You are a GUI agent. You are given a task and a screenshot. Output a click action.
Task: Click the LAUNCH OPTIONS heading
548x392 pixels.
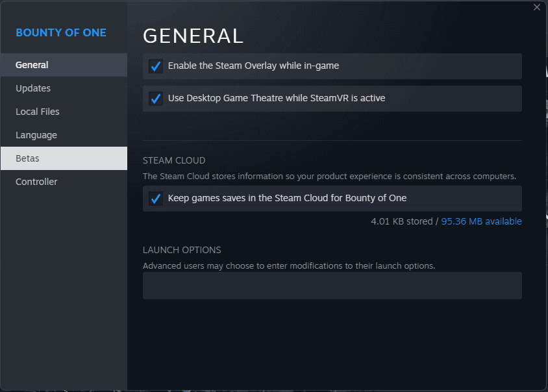[182, 250]
